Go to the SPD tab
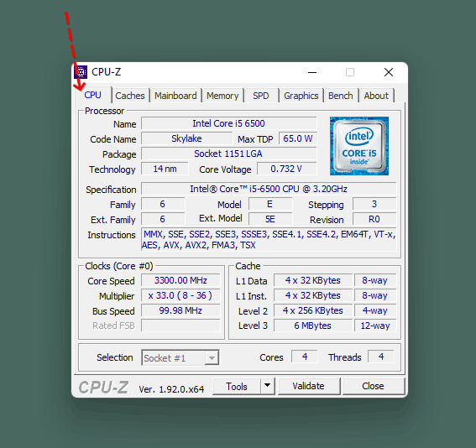This screenshot has width=476, height=448. point(261,96)
